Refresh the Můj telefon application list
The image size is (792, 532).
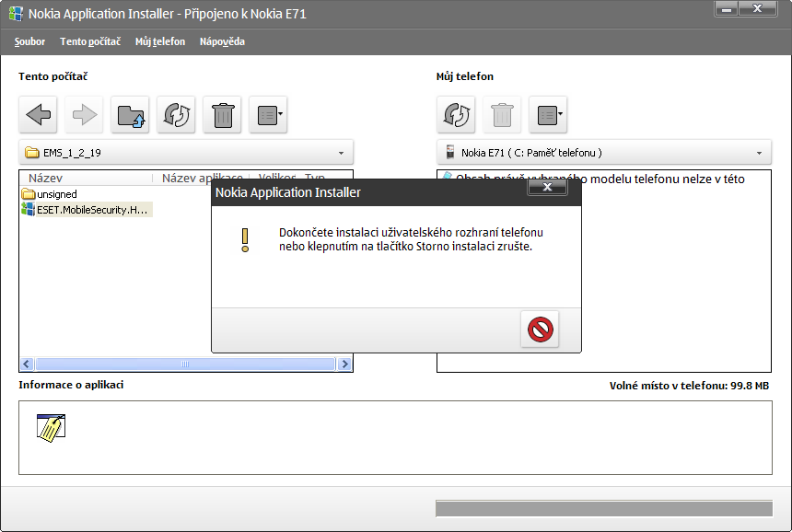(456, 114)
